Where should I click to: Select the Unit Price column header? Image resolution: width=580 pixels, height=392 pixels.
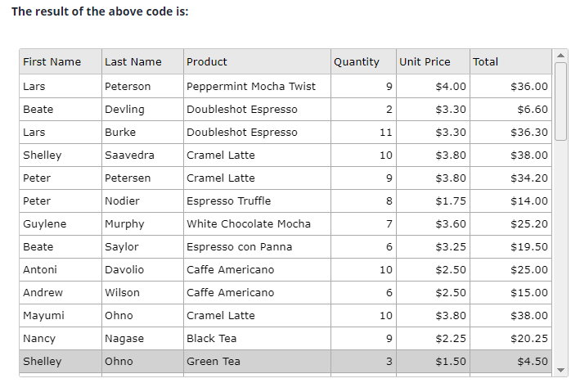[425, 62]
